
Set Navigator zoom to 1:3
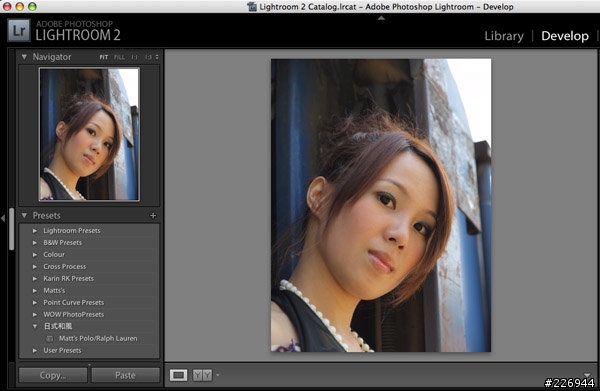(148, 57)
